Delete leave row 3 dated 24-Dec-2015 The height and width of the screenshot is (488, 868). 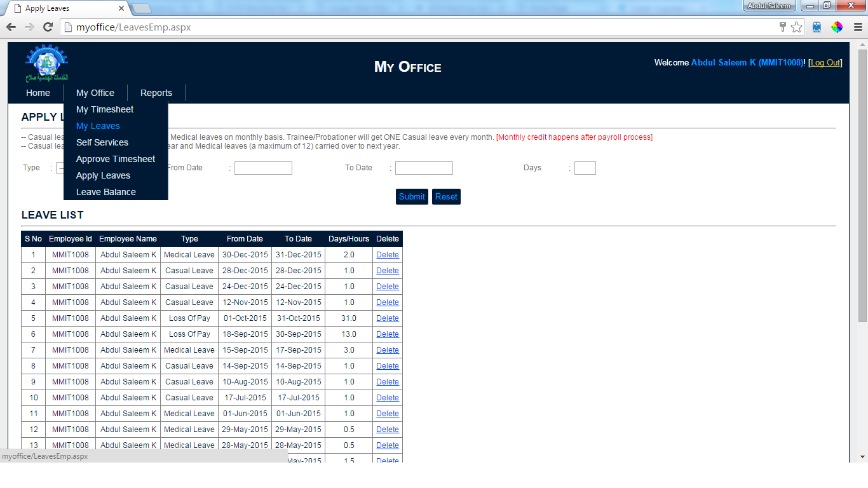tap(388, 287)
